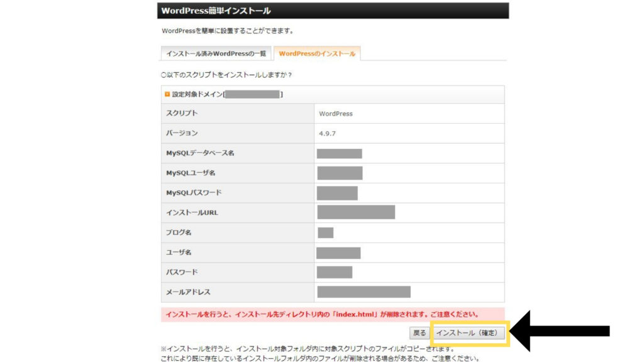
Task: Click the 戻る button
Action: click(419, 333)
